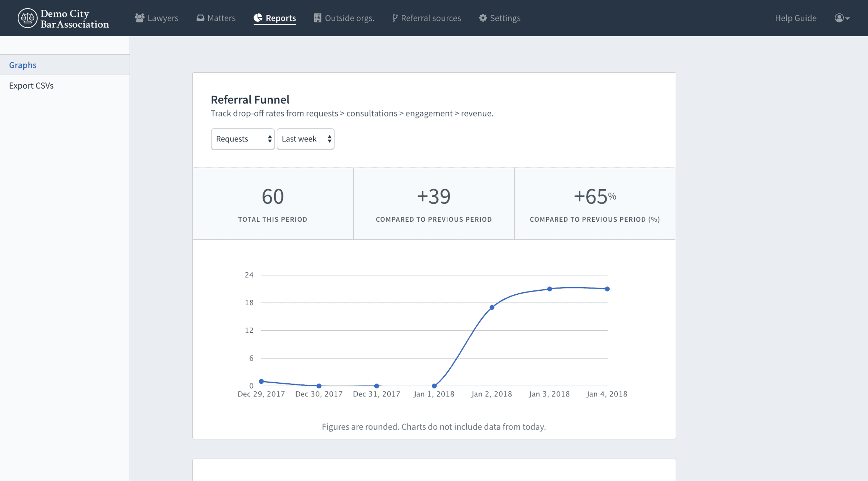Image resolution: width=868 pixels, height=481 pixels.
Task: Open the Help Guide link
Action: coord(796,18)
